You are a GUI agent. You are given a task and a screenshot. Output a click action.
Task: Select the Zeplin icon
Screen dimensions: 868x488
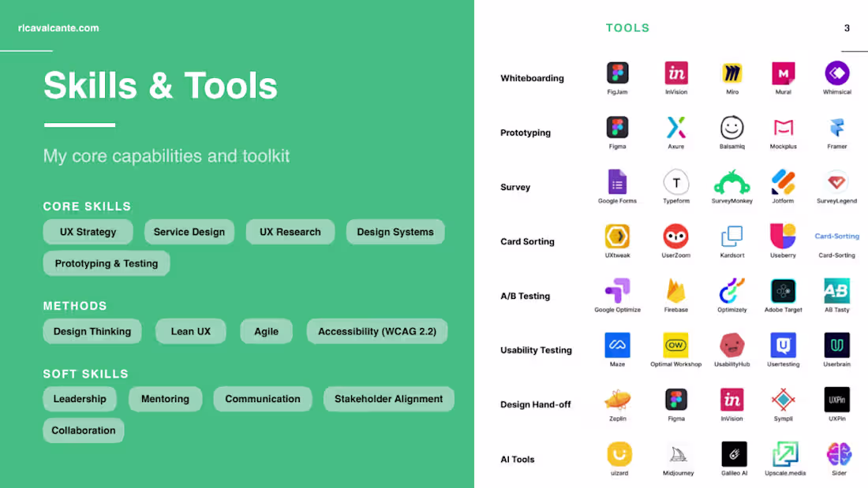point(617,399)
